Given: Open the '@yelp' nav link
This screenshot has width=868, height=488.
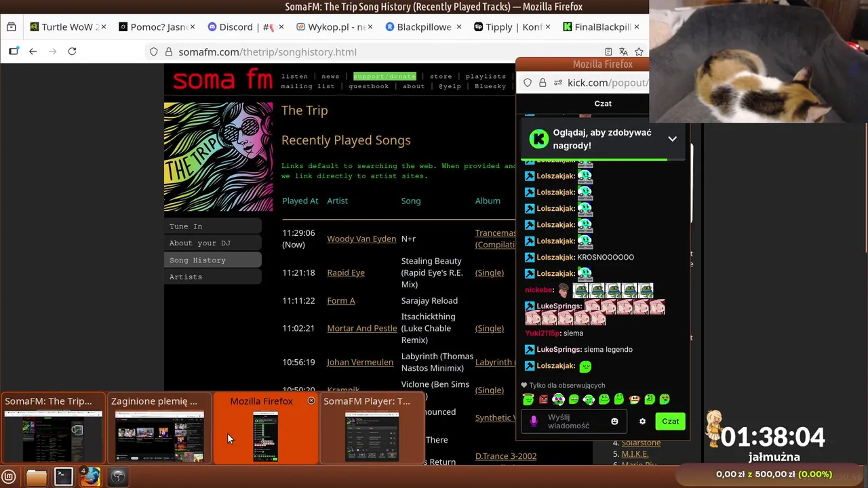Looking at the screenshot, I should click(450, 86).
